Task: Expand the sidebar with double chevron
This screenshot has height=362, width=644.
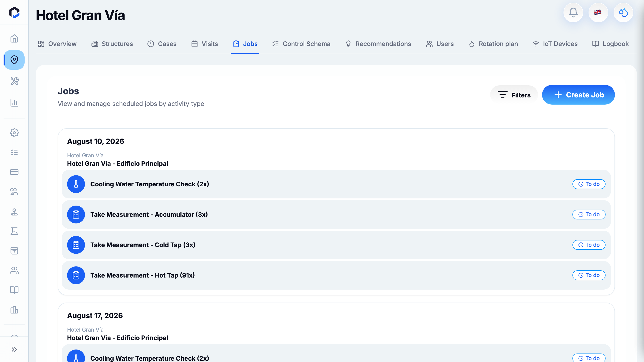Action: pos(14,349)
